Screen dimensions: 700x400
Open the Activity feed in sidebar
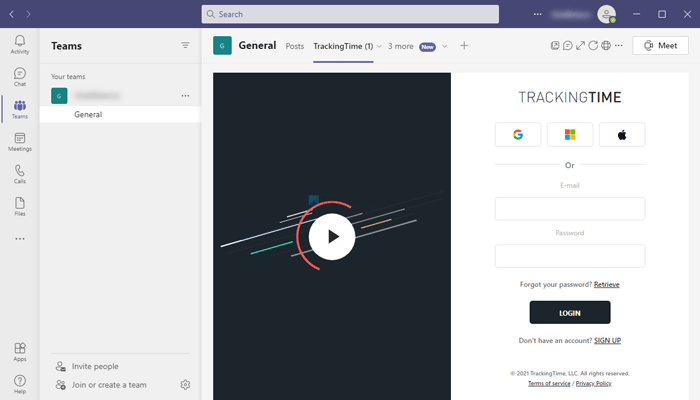pos(20,45)
